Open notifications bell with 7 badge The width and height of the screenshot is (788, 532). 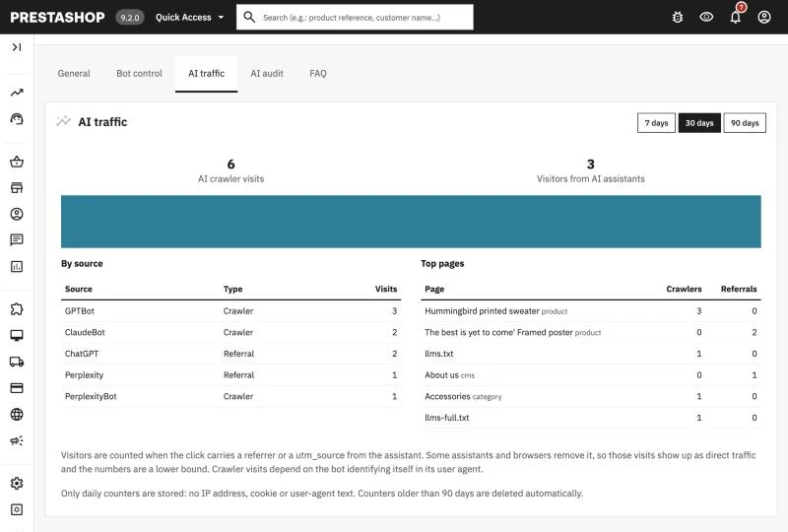736,17
